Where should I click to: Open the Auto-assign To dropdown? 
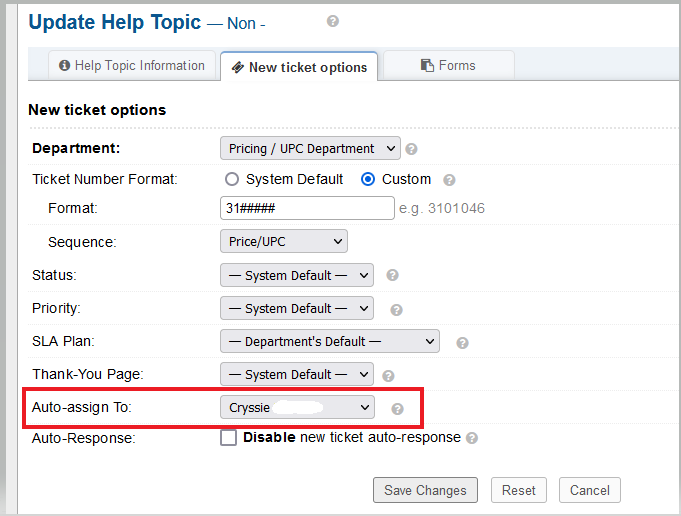pos(297,407)
